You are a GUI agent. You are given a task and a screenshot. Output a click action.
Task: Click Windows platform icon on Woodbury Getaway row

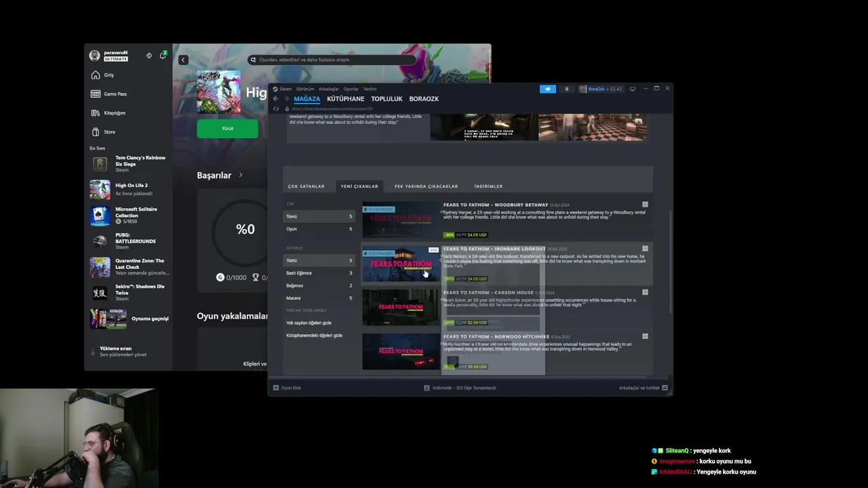(x=645, y=205)
